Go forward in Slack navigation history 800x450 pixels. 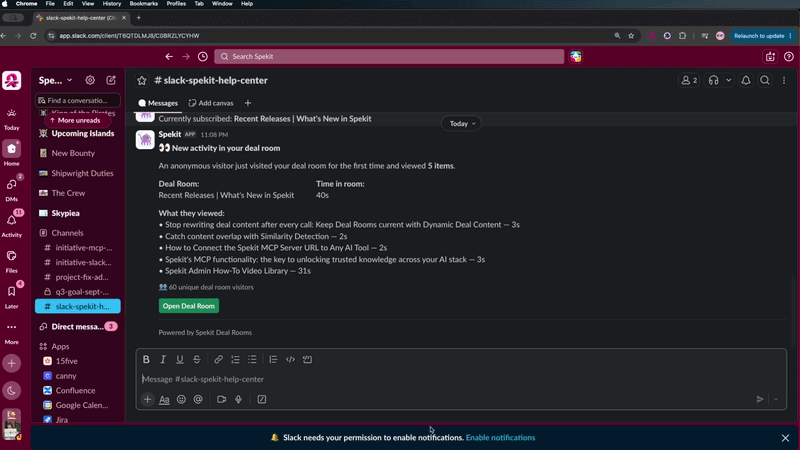coord(186,57)
